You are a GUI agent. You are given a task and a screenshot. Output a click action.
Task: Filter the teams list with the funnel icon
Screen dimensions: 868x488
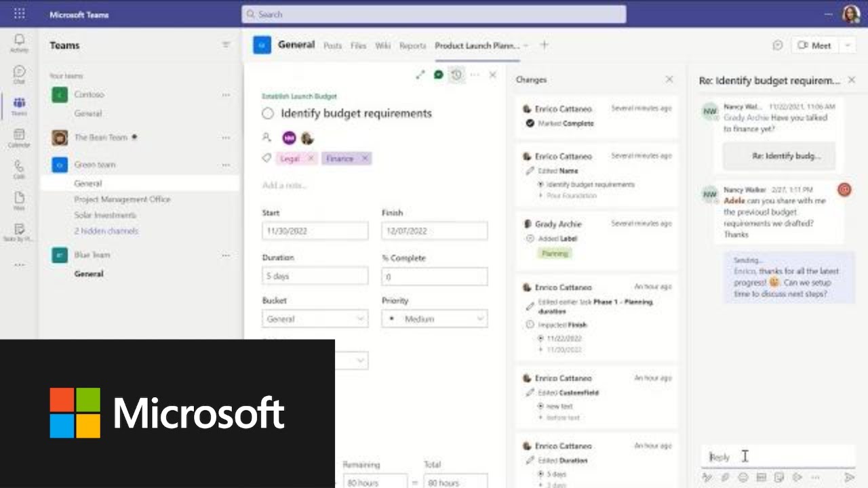pyautogui.click(x=226, y=45)
